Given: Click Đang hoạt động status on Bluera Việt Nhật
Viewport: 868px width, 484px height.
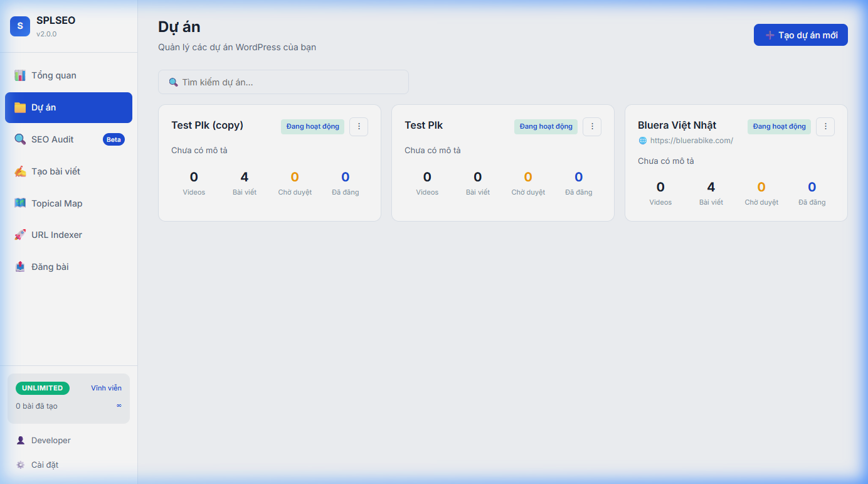Looking at the screenshot, I should (779, 126).
